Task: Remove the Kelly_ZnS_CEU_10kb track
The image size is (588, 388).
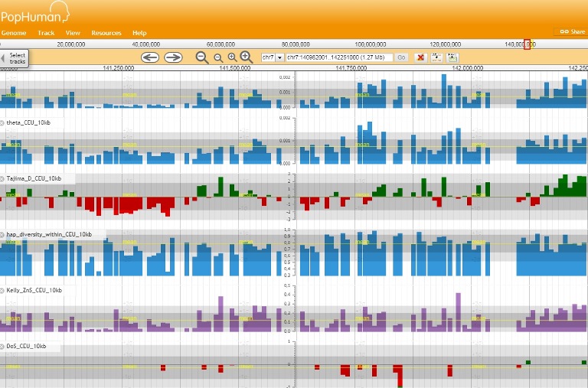Action: pyautogui.click(x=2, y=291)
